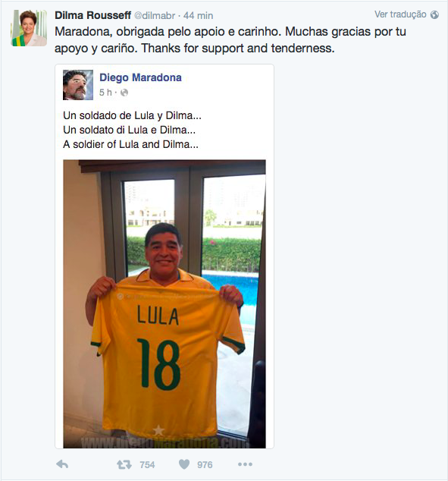Click the globe icon beside Ver tradução
Viewport: 448px width, 481px height.
434,14
